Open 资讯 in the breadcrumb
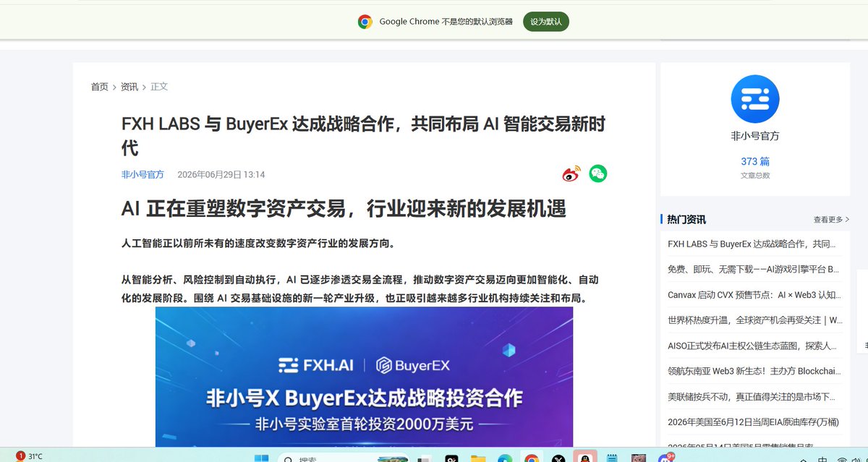 (129, 87)
